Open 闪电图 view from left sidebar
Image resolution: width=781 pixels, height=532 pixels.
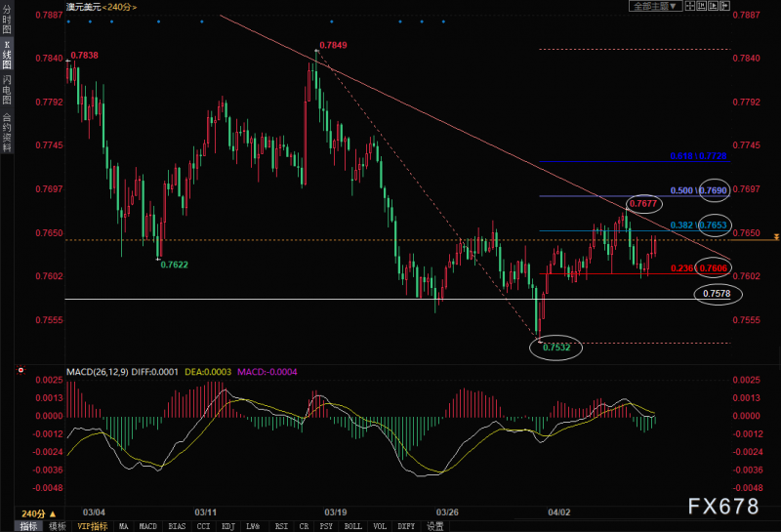point(7,90)
